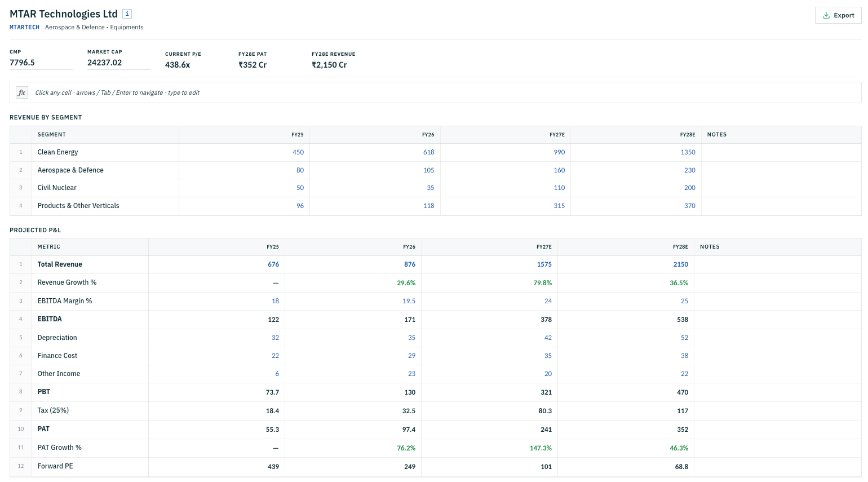
Task: Select Products & Other Verticals FY28E cell 370
Action: tap(636, 206)
